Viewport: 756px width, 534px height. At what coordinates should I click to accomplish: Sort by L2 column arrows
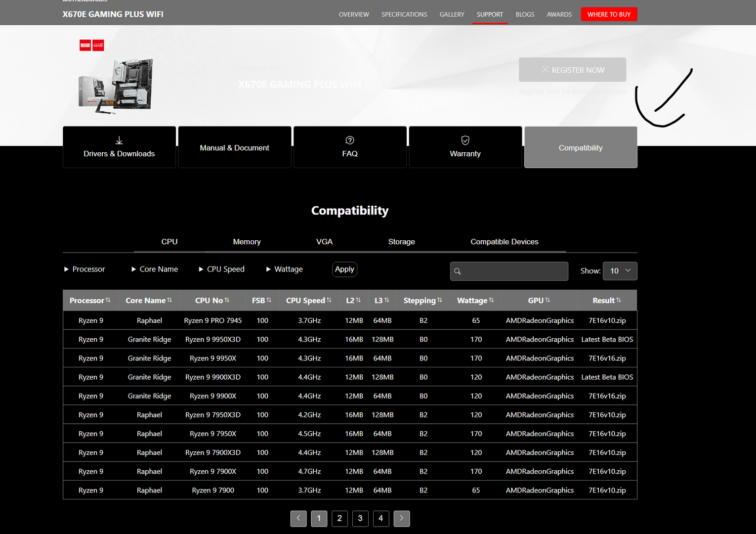pyautogui.click(x=358, y=300)
